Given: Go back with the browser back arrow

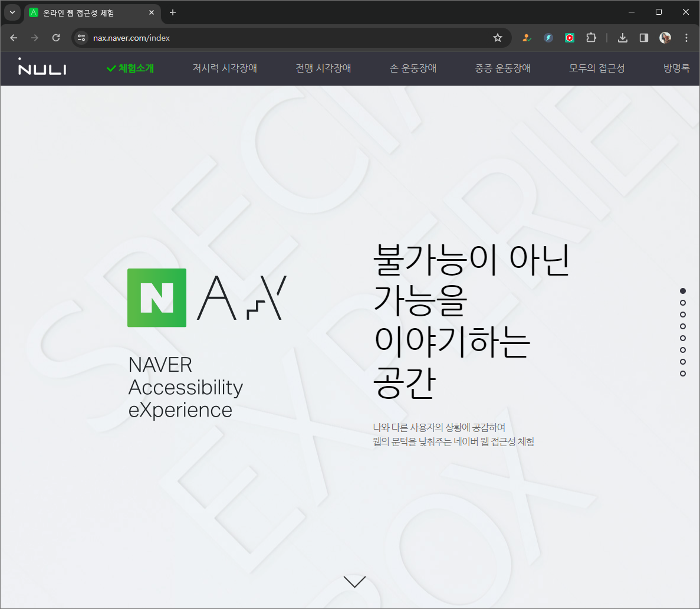Looking at the screenshot, I should click(x=14, y=38).
